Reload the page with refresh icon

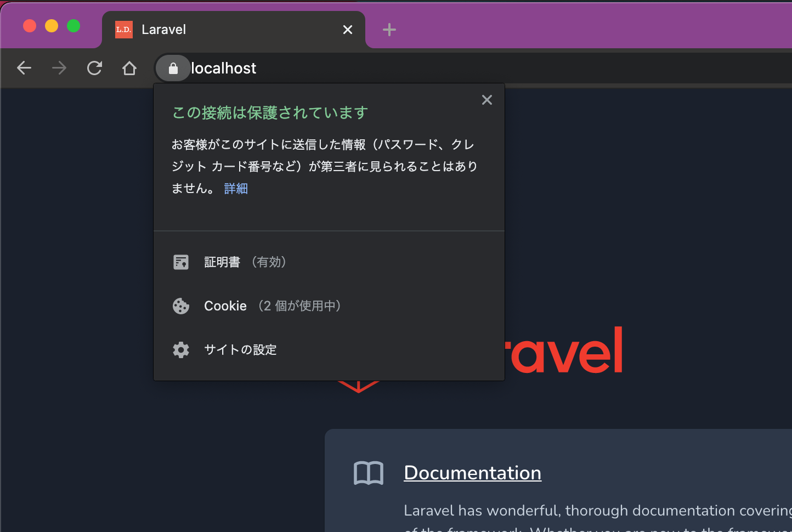click(x=94, y=68)
